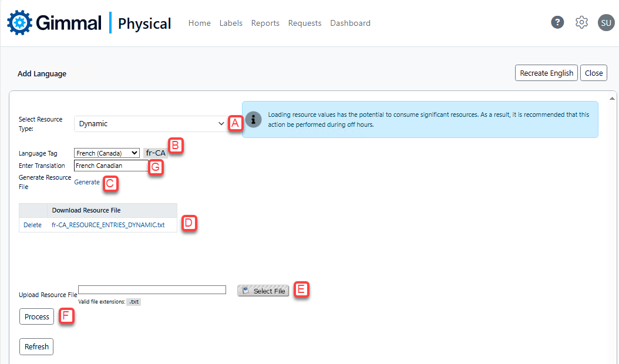Viewport: 619px width, 364px height.
Task: Switch to the Dashboard page
Action: pyautogui.click(x=350, y=23)
